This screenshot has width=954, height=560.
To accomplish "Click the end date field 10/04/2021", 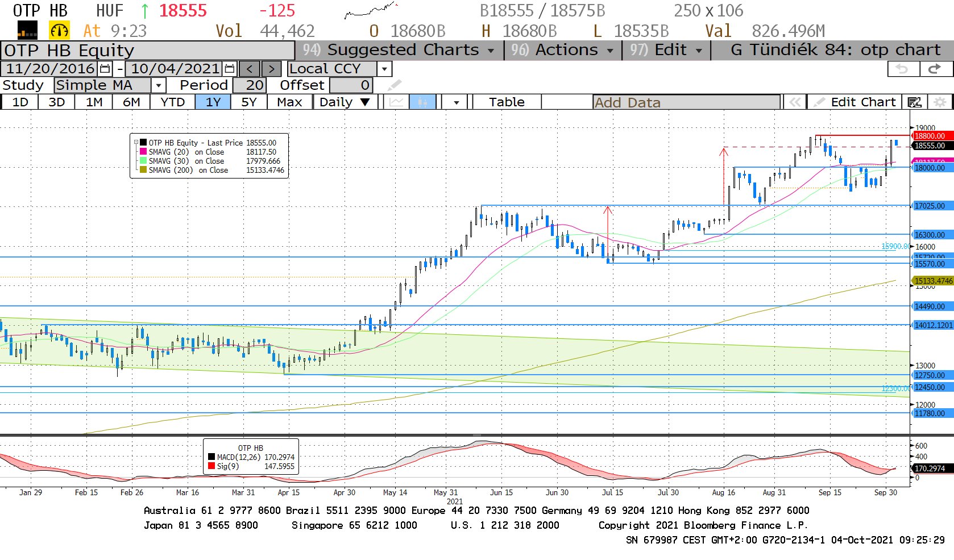I will (x=175, y=69).
